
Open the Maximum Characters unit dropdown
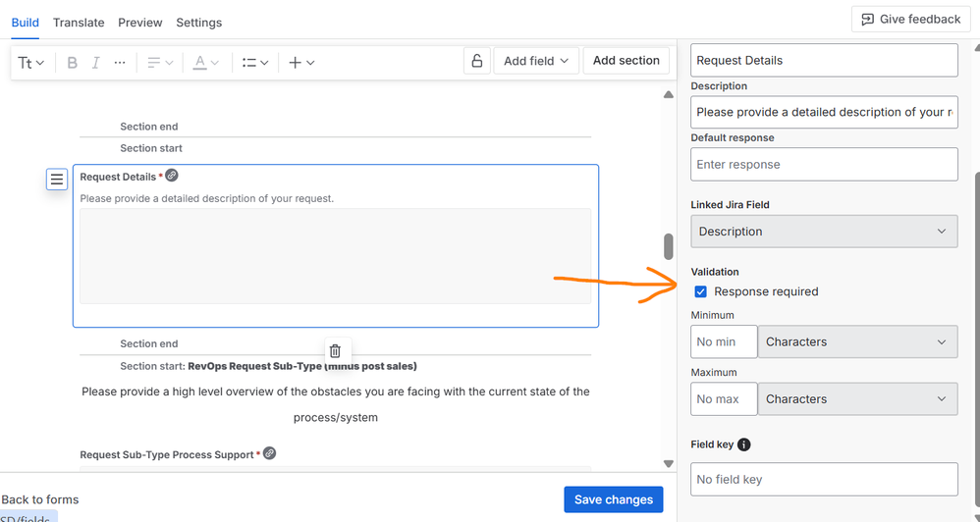click(x=857, y=399)
